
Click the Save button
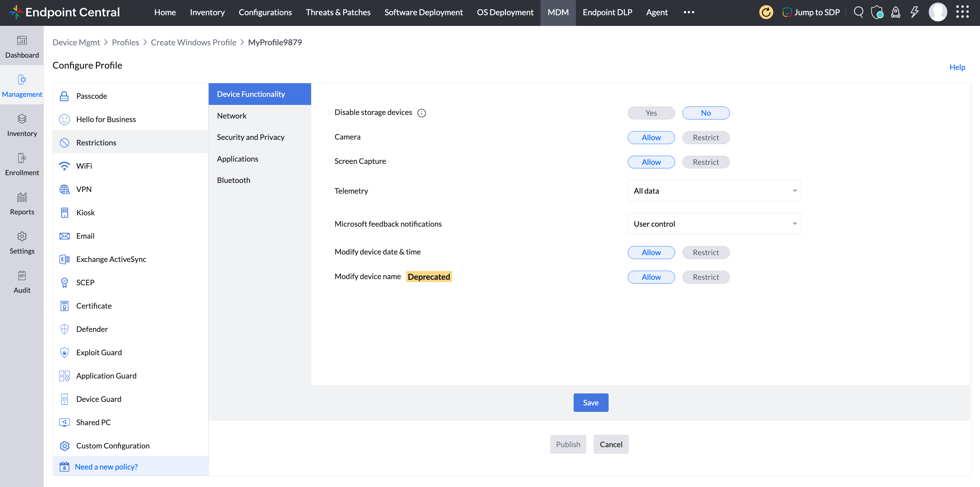coord(591,402)
